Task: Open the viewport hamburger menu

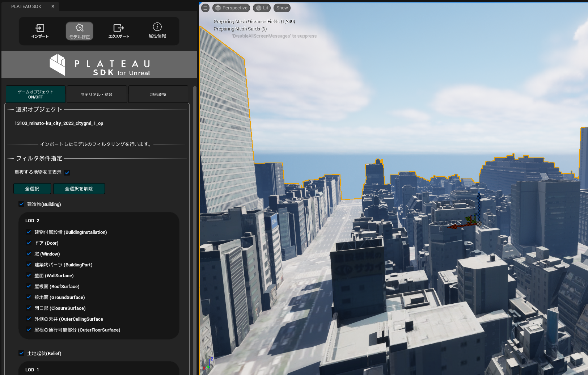Action: (205, 8)
